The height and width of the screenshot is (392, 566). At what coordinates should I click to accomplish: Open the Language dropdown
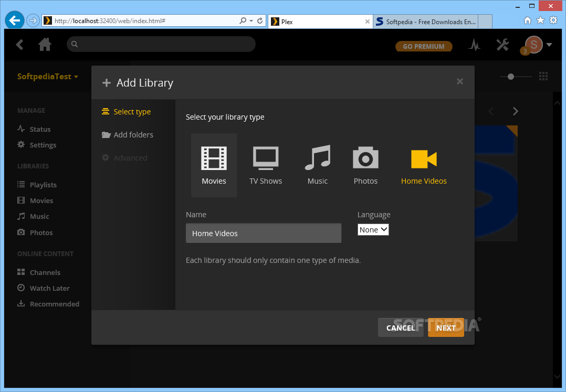click(373, 230)
